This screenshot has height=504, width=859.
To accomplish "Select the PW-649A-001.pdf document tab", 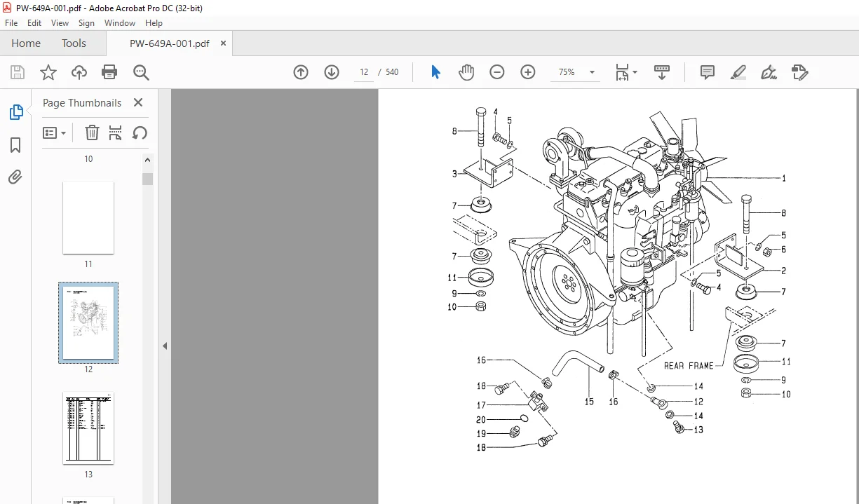I will point(169,43).
